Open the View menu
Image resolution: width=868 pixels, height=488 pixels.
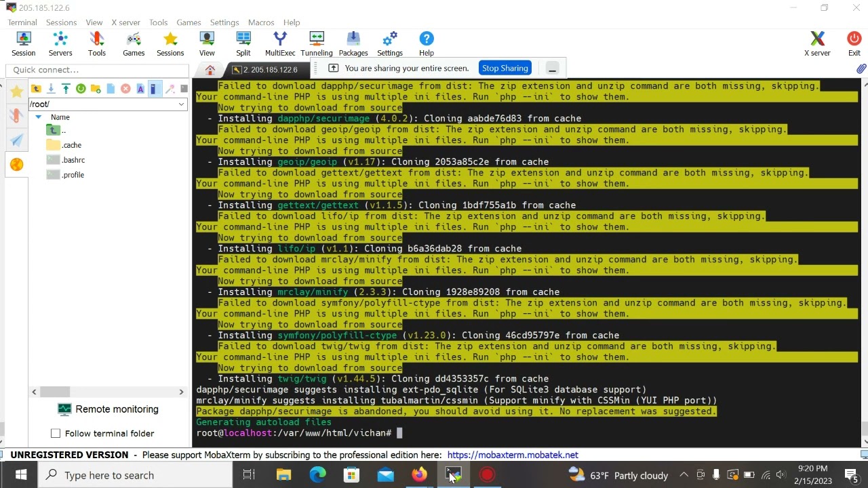[94, 22]
